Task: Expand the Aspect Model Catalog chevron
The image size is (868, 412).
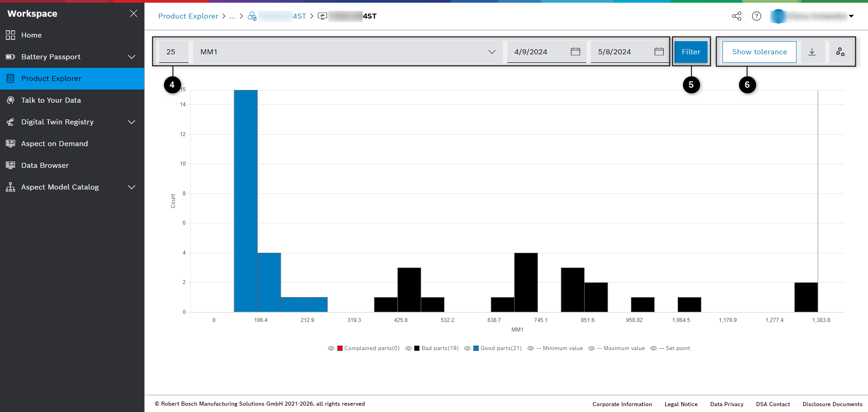Action: click(132, 187)
